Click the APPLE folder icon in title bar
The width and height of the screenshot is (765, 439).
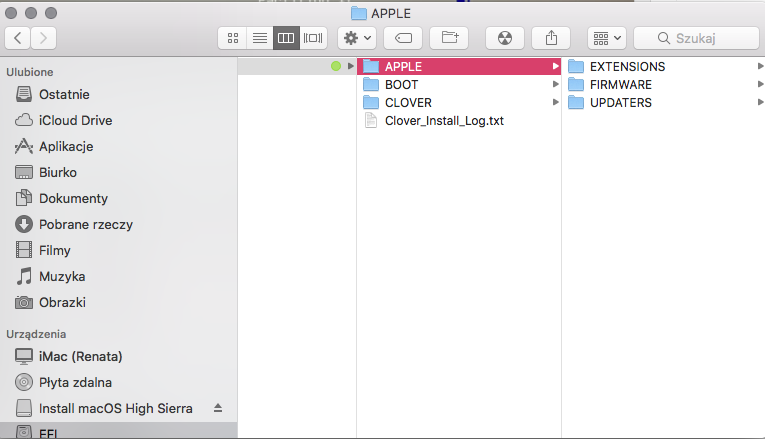[359, 13]
